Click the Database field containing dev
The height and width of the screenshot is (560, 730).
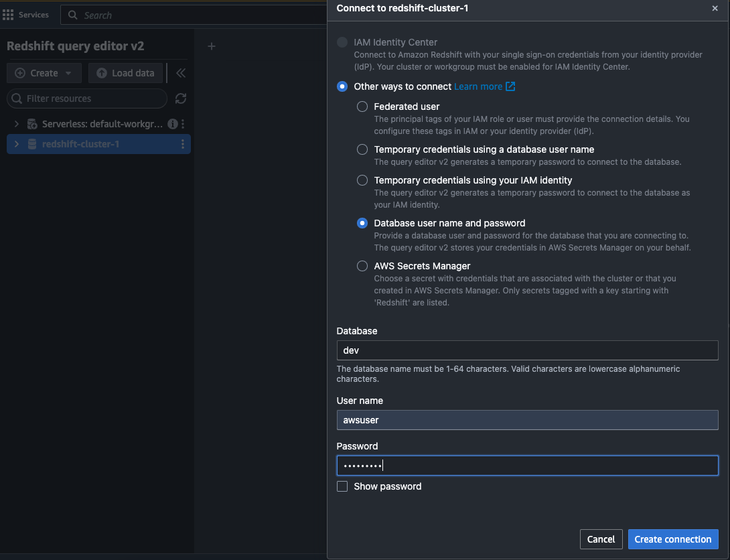(528, 350)
